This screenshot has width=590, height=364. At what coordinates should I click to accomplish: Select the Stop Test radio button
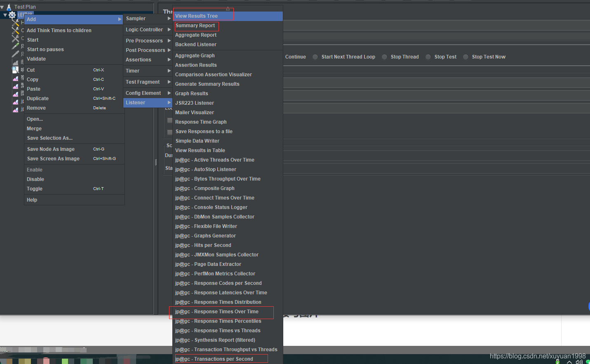coord(428,57)
